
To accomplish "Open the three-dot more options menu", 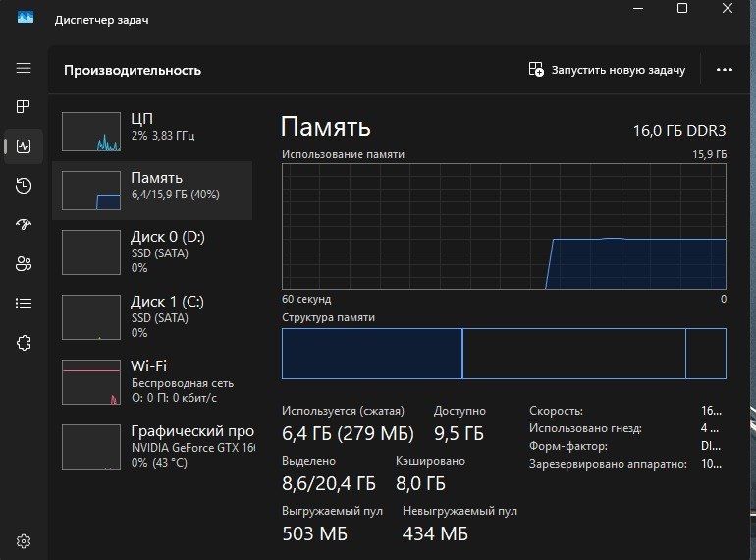I will point(725,70).
